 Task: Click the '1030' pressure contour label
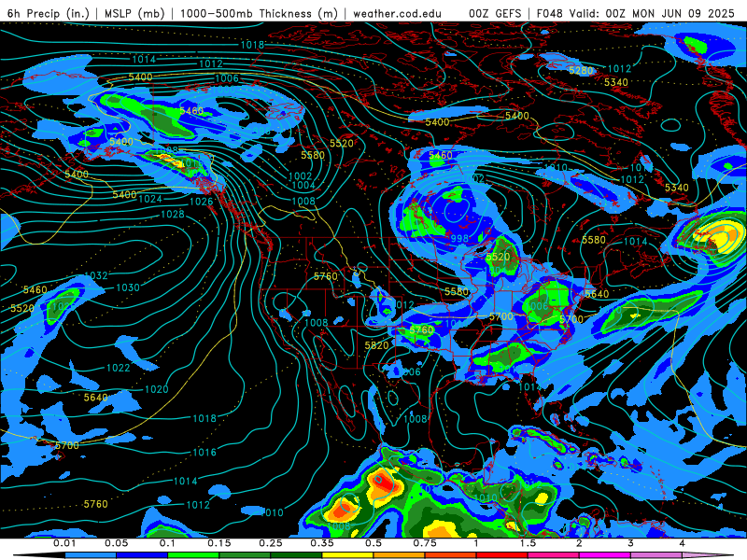pos(128,287)
